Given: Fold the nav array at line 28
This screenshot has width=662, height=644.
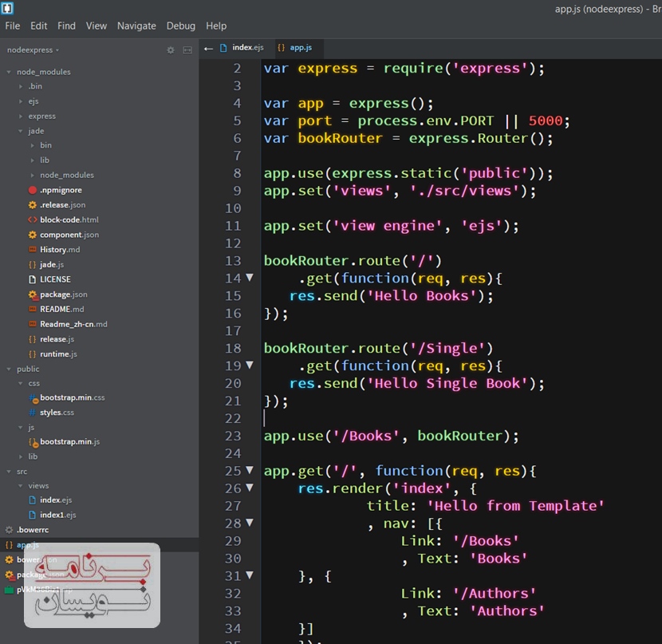Looking at the screenshot, I should (x=250, y=523).
